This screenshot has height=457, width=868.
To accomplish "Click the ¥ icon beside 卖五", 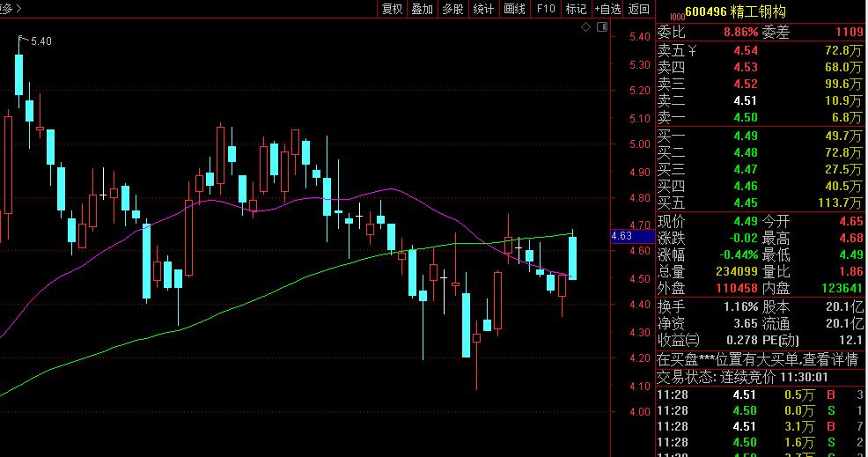I will [x=692, y=51].
